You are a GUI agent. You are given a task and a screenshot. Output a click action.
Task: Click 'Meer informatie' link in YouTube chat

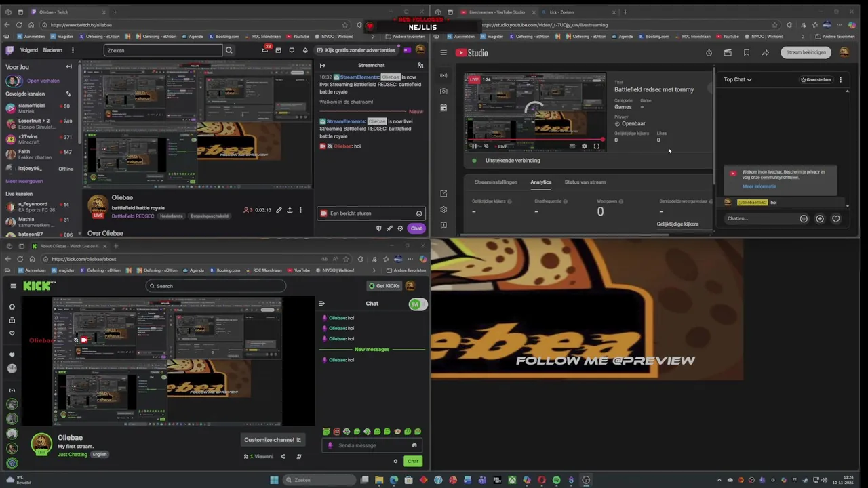pyautogui.click(x=759, y=186)
